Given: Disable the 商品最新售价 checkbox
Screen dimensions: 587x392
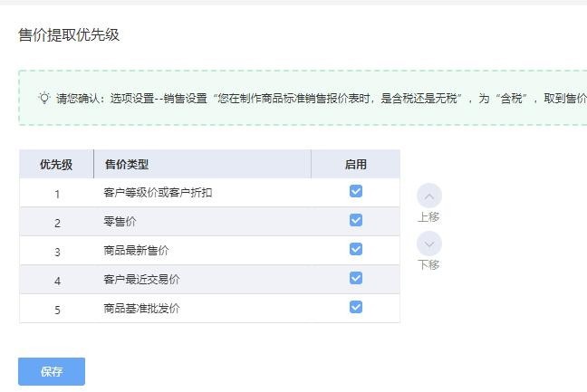Looking at the screenshot, I should 356,249.
